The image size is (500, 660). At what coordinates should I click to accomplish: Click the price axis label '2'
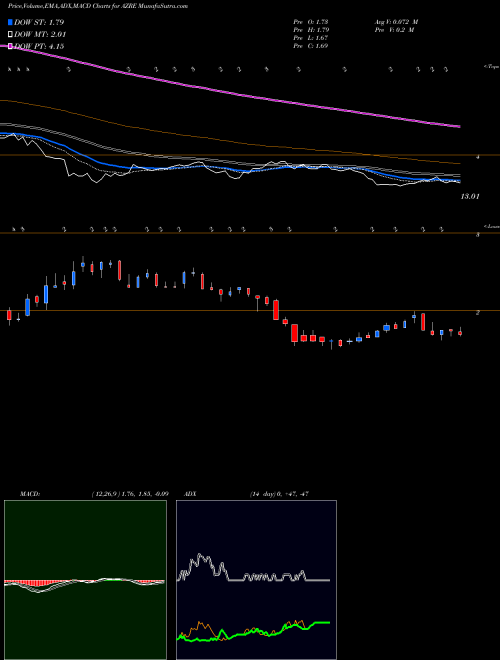(477, 313)
